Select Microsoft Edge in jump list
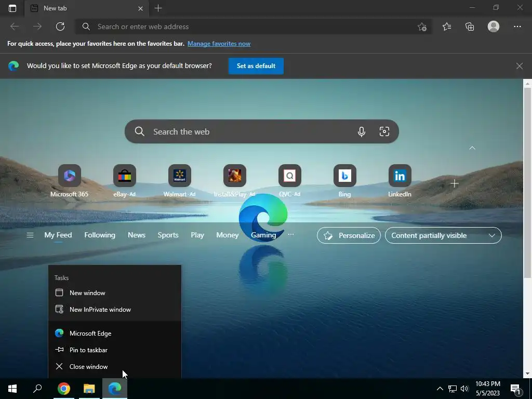This screenshot has width=532, height=399. pos(115,334)
